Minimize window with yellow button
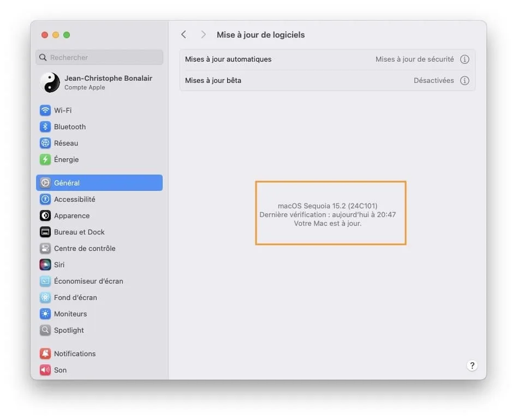Viewport: 517px width, 420px height. tap(56, 35)
